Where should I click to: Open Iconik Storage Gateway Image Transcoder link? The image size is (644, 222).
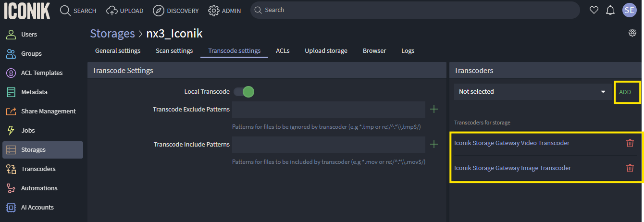pos(512,168)
